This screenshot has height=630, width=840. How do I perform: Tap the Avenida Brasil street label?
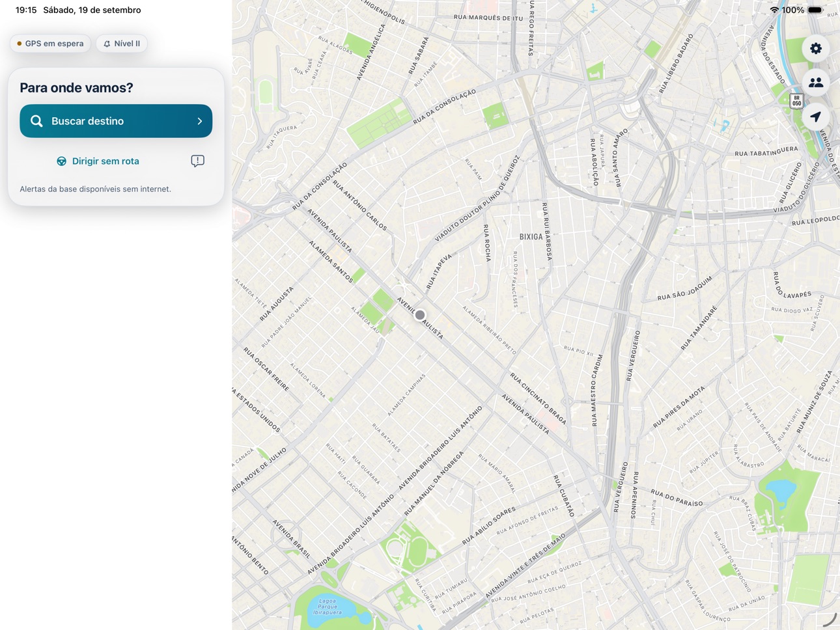[x=291, y=539]
